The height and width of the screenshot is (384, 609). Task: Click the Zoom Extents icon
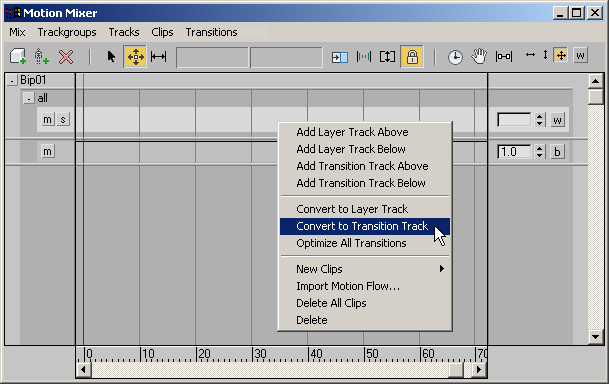(504, 57)
